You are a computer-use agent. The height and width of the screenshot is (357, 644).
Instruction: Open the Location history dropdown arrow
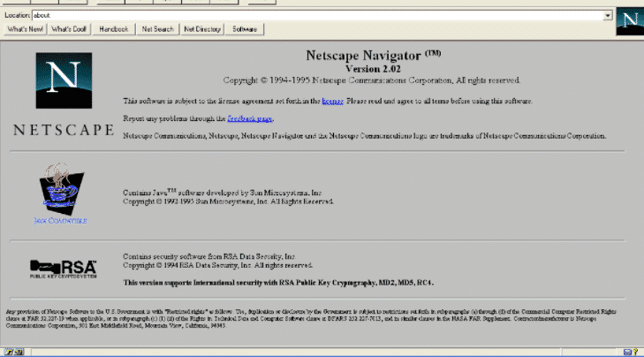point(608,16)
